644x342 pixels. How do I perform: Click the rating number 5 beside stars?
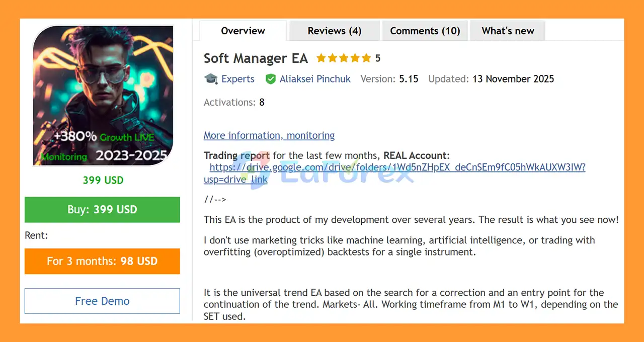click(378, 58)
